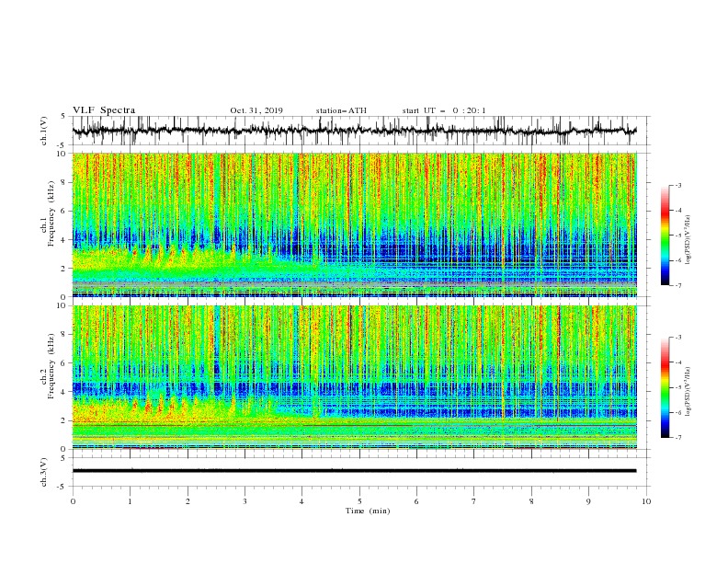
Task: Click the time axis tick label '3'
Action: coord(245,501)
